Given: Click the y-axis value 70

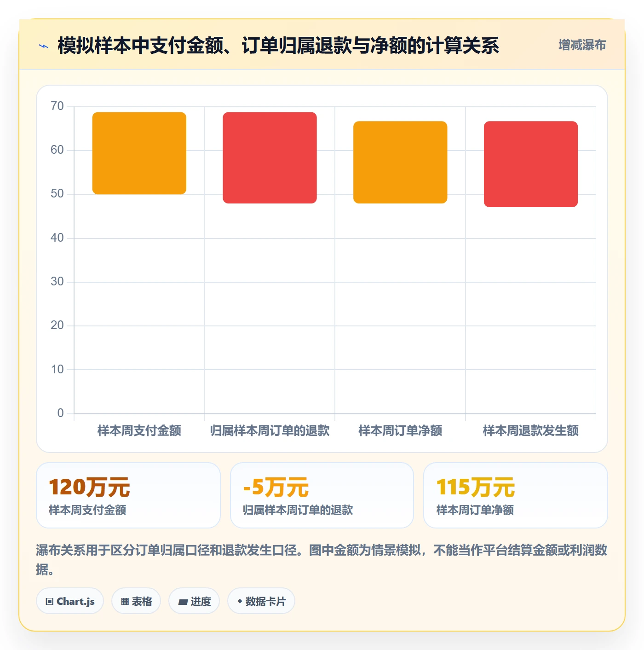Looking at the screenshot, I should (x=57, y=106).
